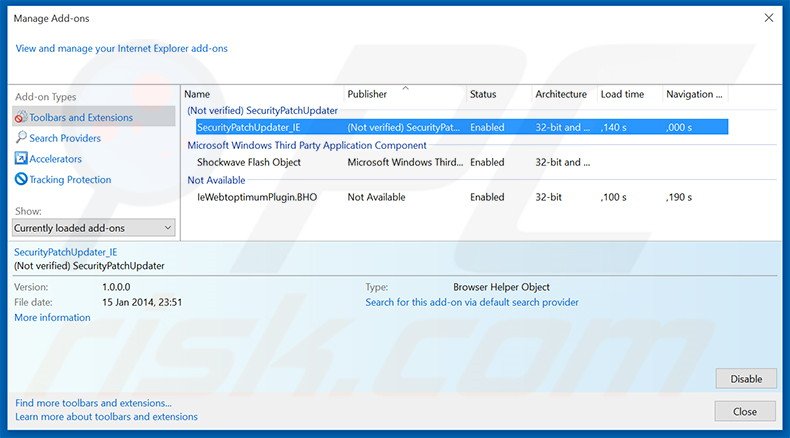Click the Enabled status of Shockwave Flash Object
This screenshot has width=790, height=438.
click(x=487, y=162)
